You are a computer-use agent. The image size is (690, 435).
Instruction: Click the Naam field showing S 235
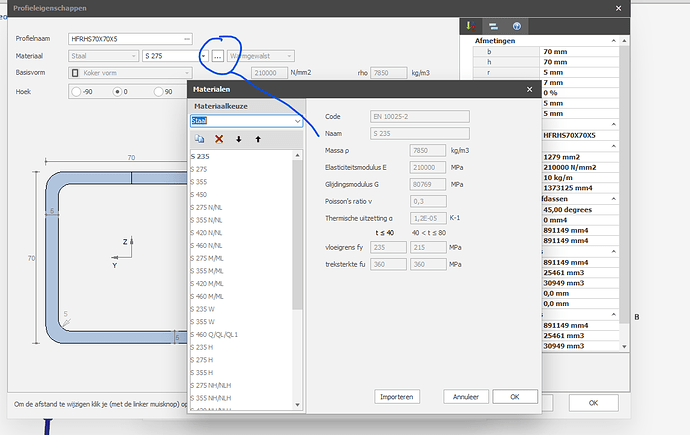pos(420,133)
